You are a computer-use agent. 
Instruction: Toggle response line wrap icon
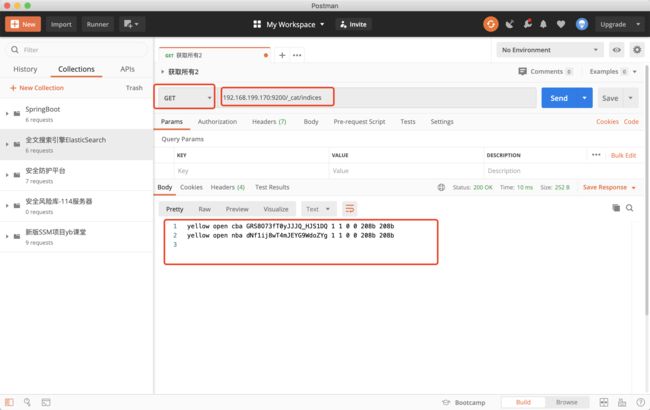[x=350, y=209]
